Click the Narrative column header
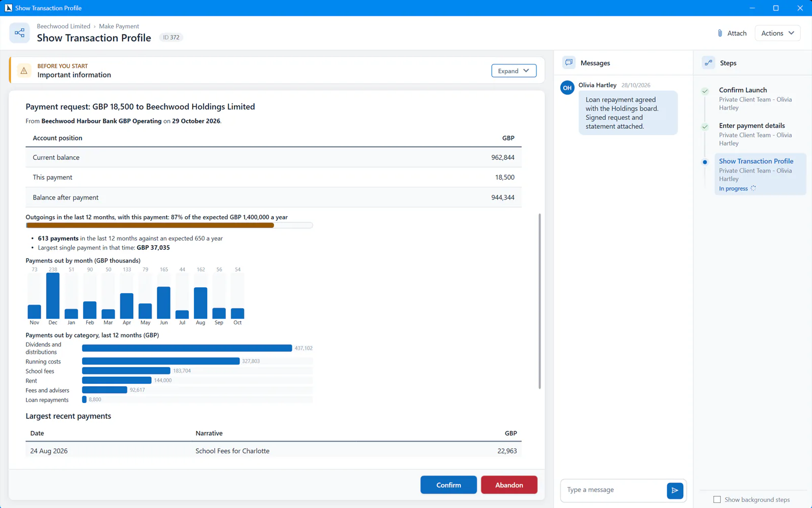The height and width of the screenshot is (508, 812). 209,433
